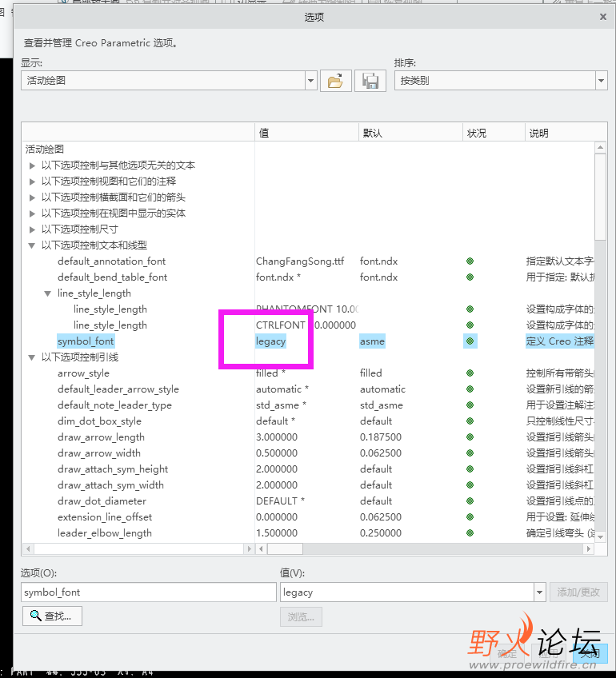Click the 3.000000 value of draw_arrow_length

[x=277, y=437]
